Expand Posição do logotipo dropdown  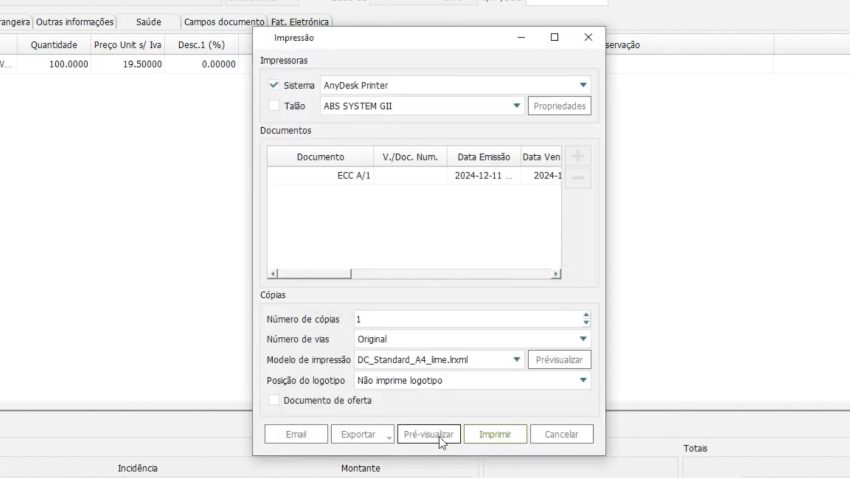[582, 380]
